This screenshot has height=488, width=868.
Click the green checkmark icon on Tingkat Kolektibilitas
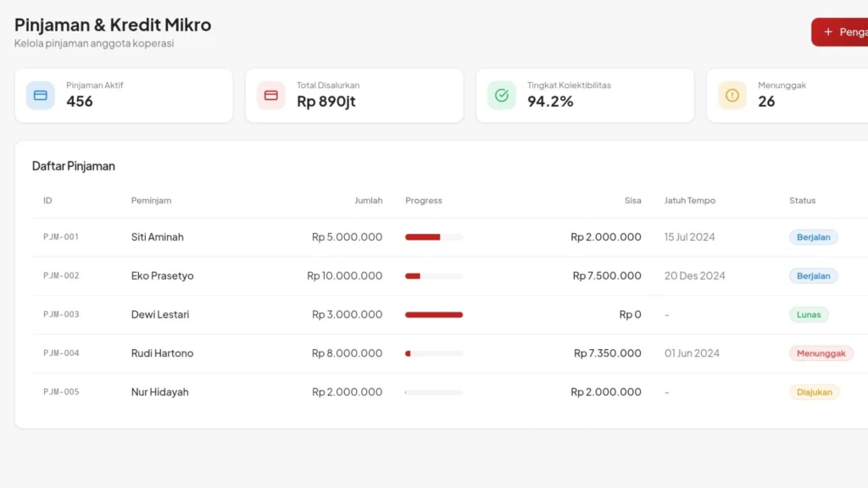pos(501,95)
